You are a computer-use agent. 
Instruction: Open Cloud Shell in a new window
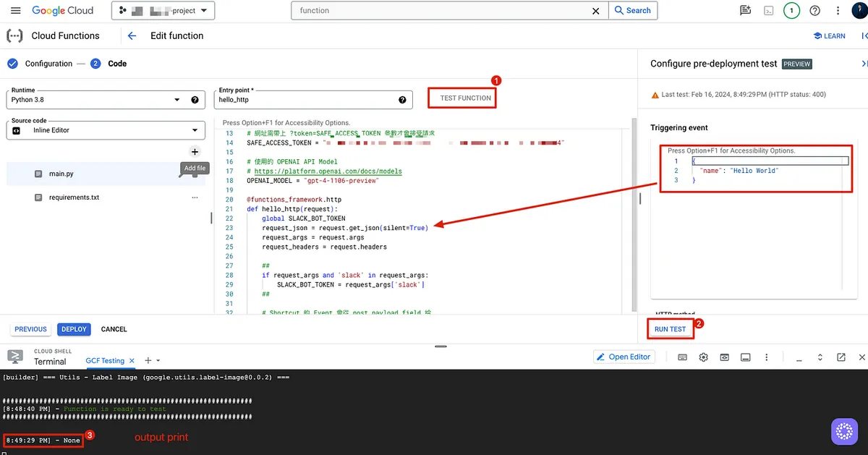pos(841,357)
